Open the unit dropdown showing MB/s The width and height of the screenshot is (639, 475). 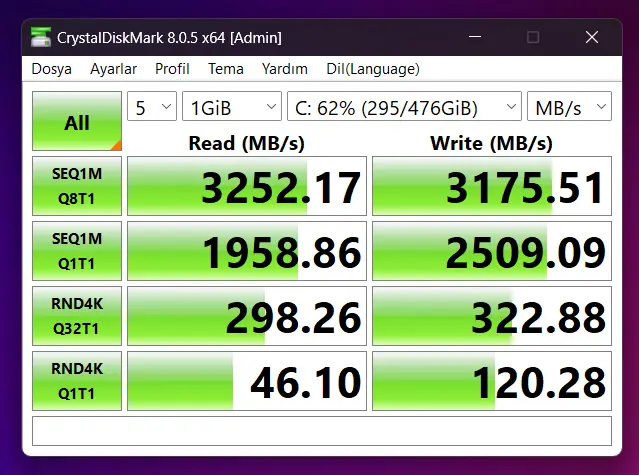click(569, 106)
